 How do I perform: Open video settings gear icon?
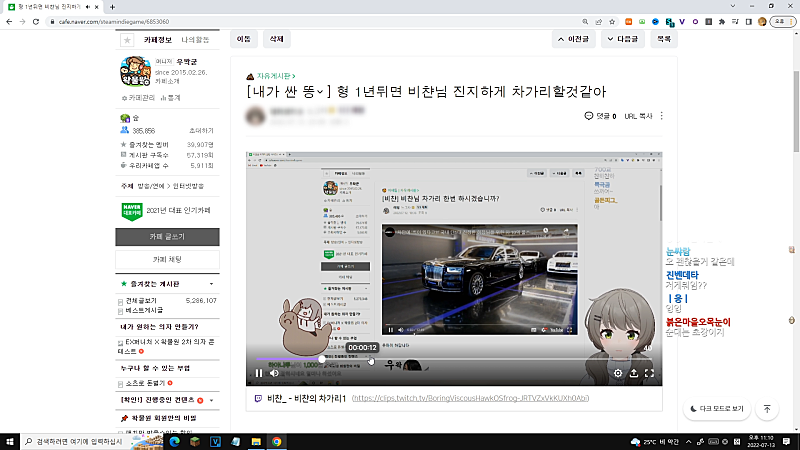click(618, 373)
